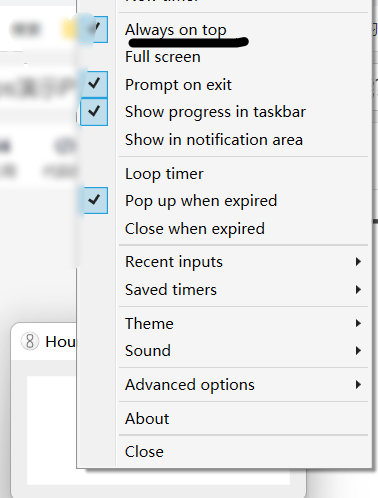Screen dimensions: 378x498
Task: Click the Theme menu label
Action: 149,323
